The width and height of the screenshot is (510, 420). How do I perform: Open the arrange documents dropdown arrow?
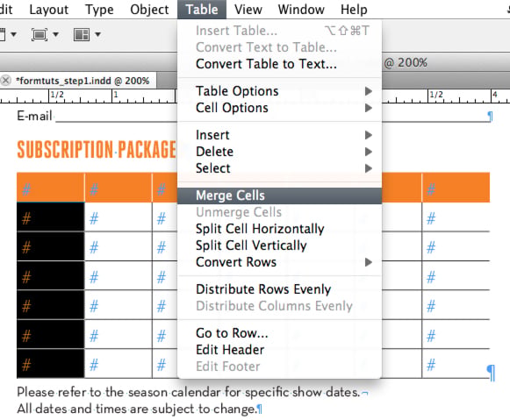click(97, 34)
